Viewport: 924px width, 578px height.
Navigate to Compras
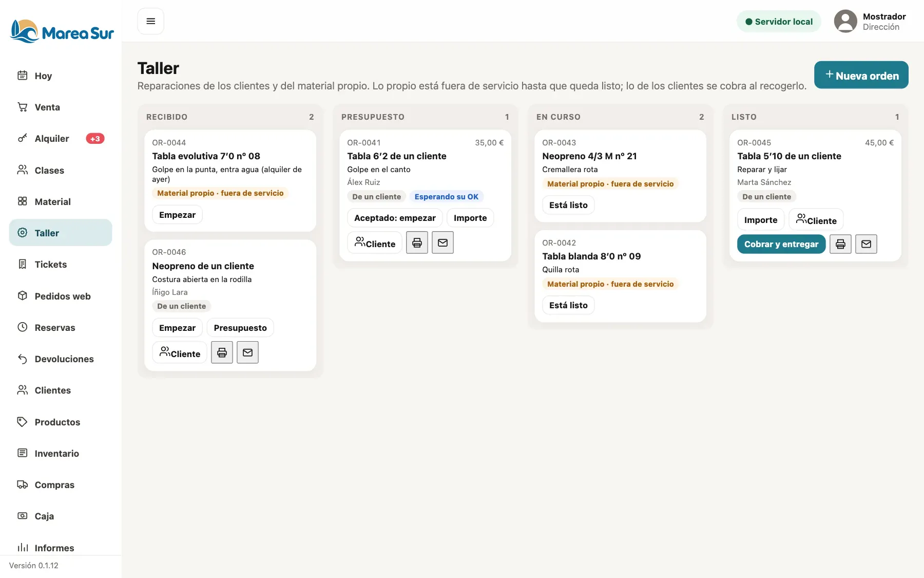point(61,485)
